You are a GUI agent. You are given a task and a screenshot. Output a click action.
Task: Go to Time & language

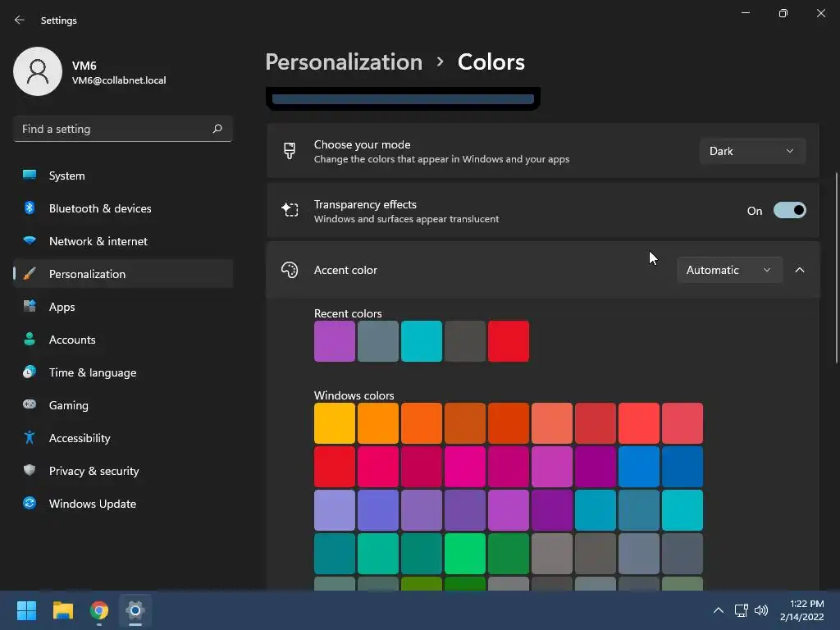coord(123,372)
